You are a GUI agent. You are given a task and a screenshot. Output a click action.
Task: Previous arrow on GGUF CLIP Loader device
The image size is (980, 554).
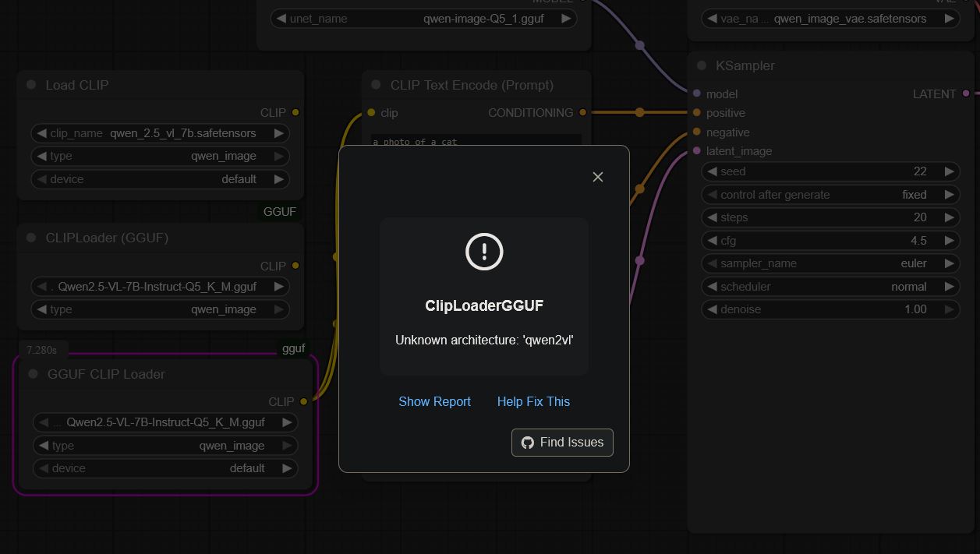(43, 468)
